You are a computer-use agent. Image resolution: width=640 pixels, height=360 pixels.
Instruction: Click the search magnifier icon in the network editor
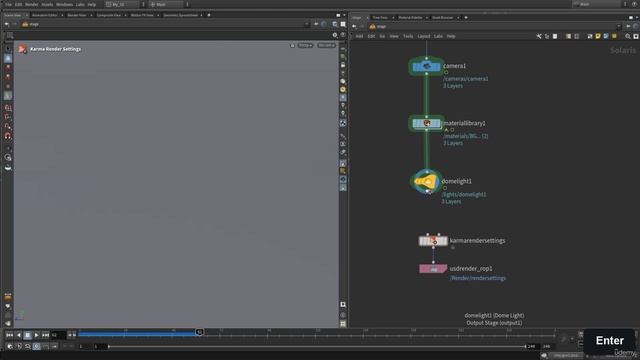[628, 36]
